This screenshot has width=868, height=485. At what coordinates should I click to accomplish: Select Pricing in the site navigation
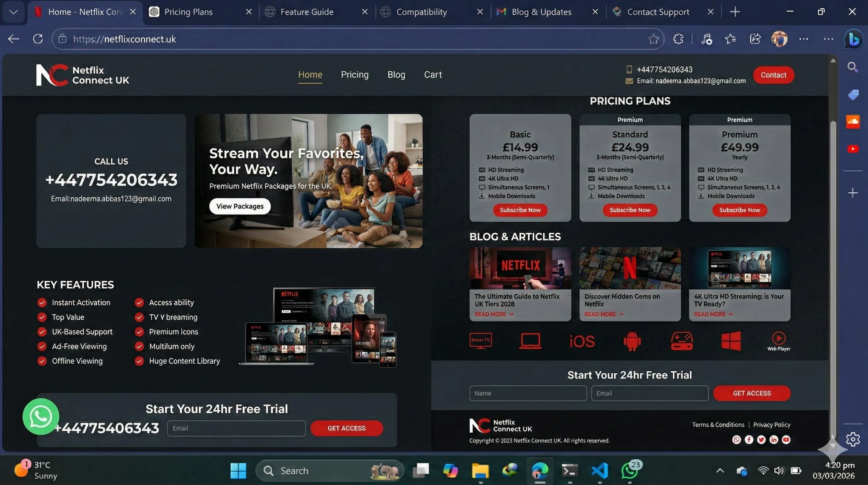(355, 75)
